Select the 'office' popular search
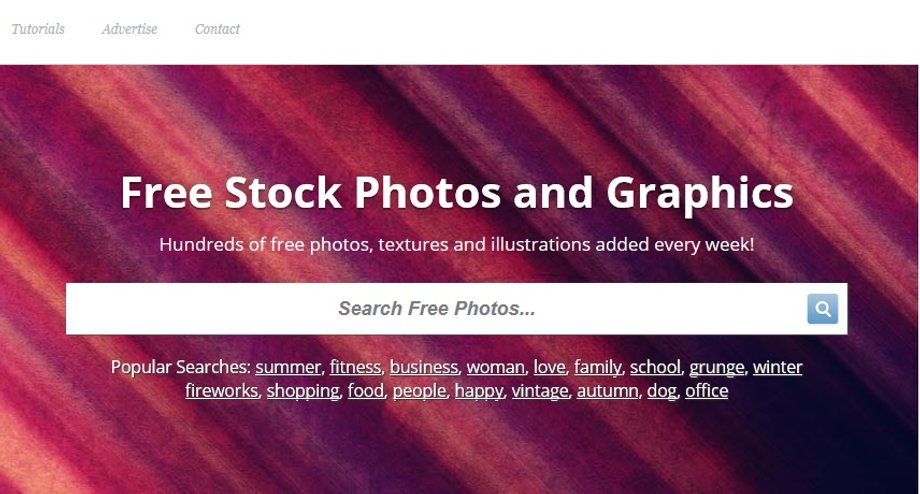Viewport: 920px width, 494px height. (706, 391)
